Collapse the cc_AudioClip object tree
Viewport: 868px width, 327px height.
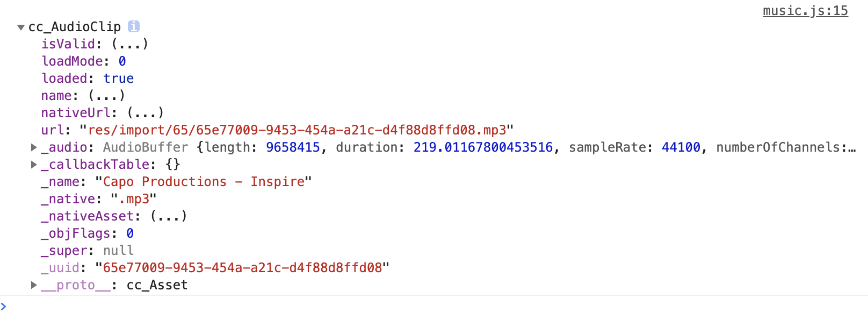21,27
